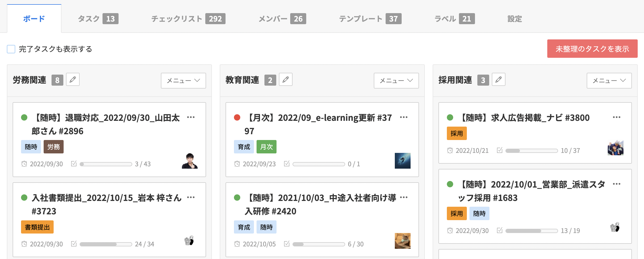Click the pencil edit icon beside 採用関連
This screenshot has height=259, width=644.
pos(499,80)
